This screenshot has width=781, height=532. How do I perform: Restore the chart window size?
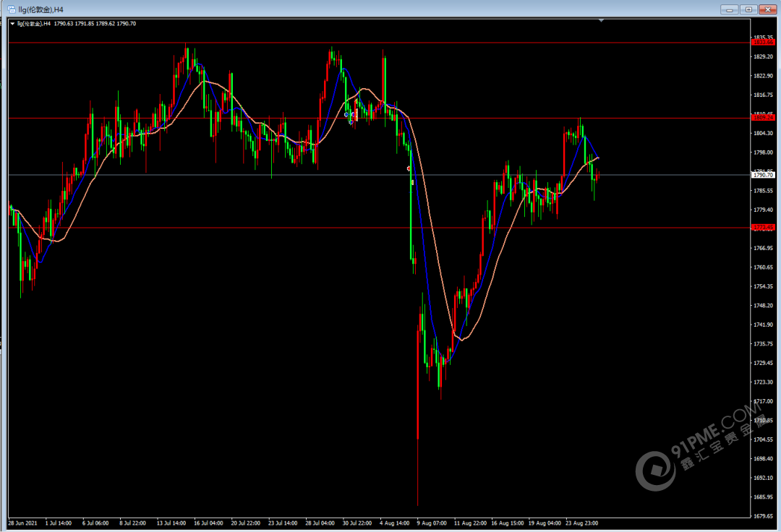748,9
